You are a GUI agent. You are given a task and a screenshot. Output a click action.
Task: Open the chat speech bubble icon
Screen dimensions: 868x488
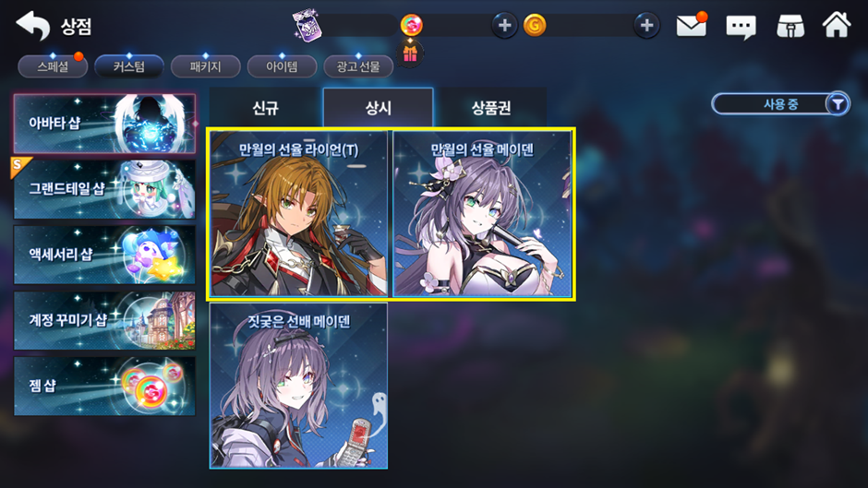tap(741, 26)
